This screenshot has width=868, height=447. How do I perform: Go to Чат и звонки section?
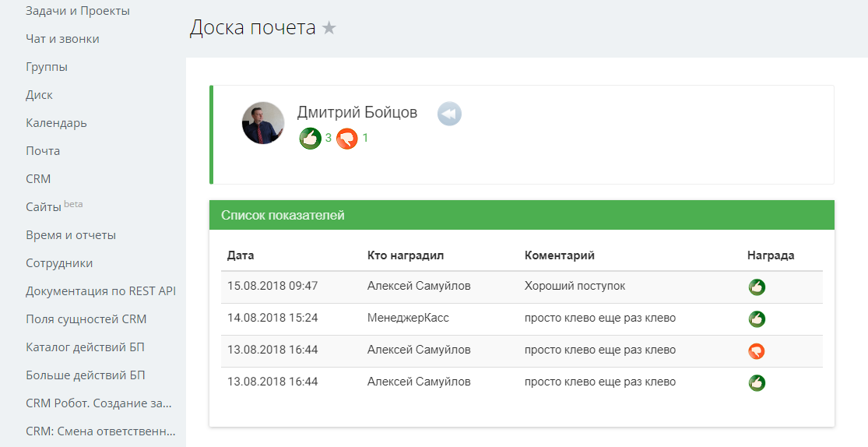click(x=62, y=39)
